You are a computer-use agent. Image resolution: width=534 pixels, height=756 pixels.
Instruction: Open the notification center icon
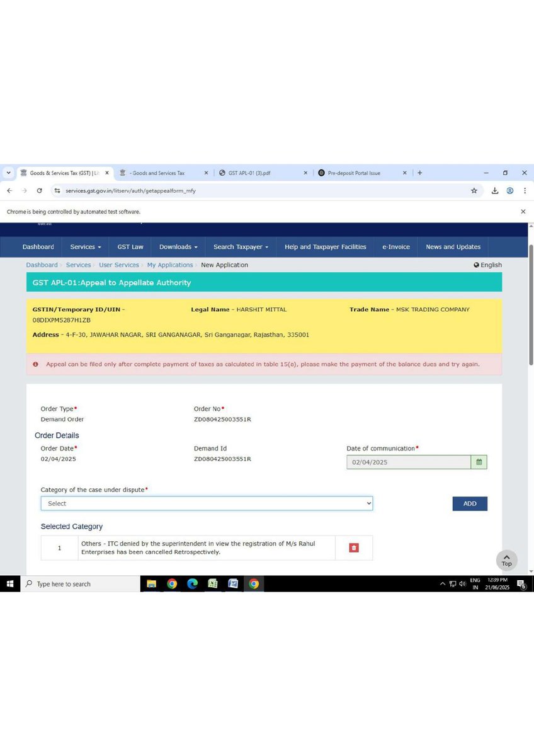(x=521, y=584)
